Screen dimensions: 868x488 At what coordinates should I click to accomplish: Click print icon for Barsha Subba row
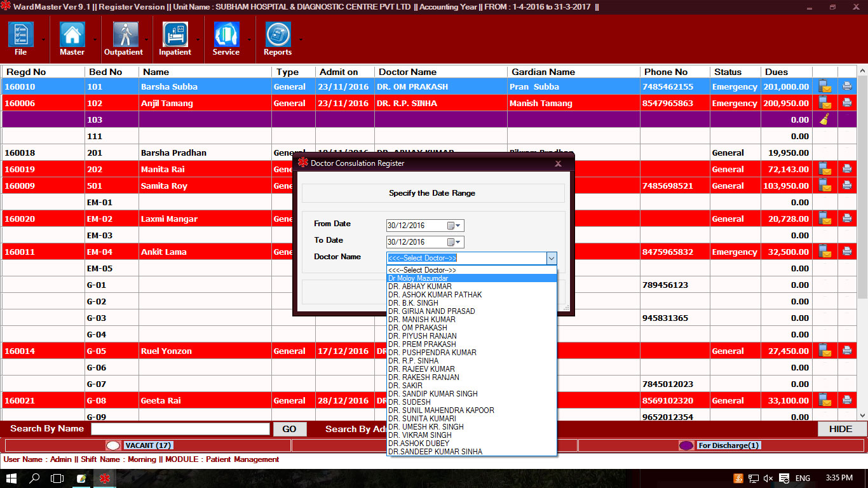pyautogui.click(x=847, y=86)
